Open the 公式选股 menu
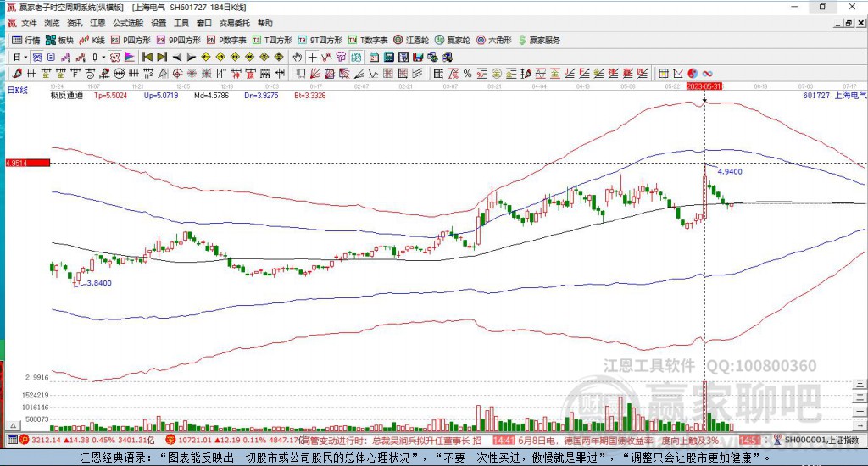Viewport: 868px width, 466px height. pyautogui.click(x=128, y=23)
